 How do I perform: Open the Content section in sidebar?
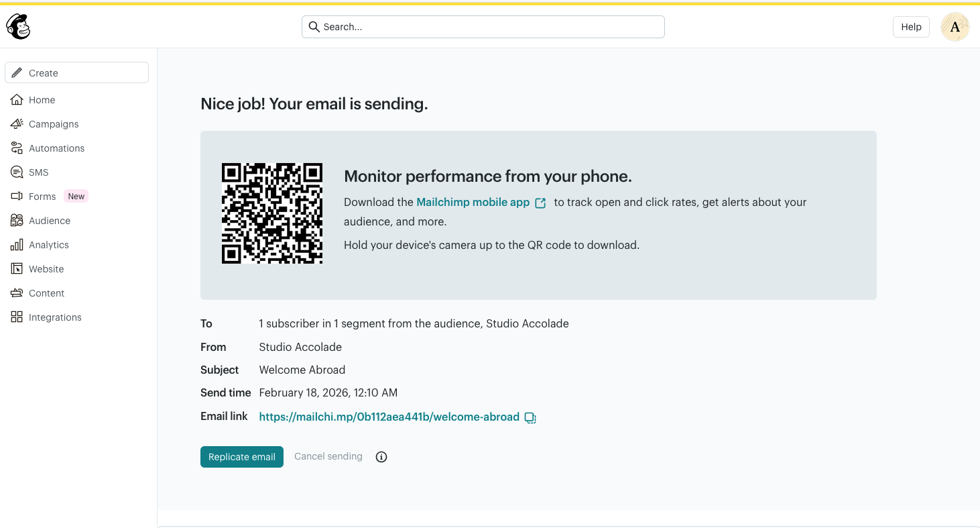click(46, 293)
